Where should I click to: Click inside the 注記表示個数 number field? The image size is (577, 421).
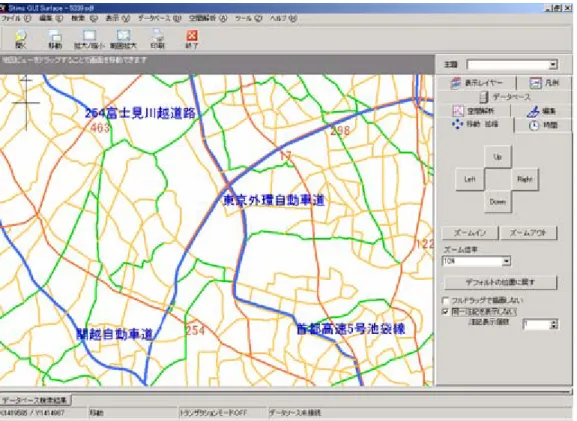point(537,325)
